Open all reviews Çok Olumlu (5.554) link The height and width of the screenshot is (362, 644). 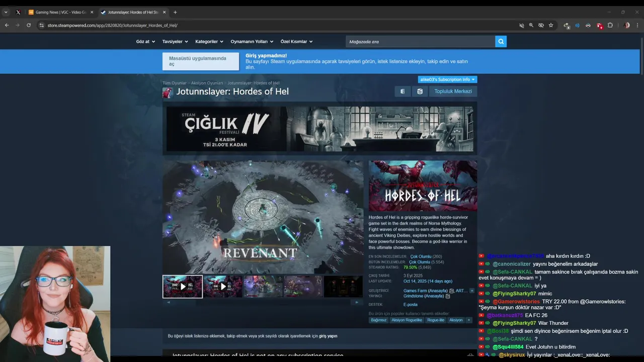point(426,262)
